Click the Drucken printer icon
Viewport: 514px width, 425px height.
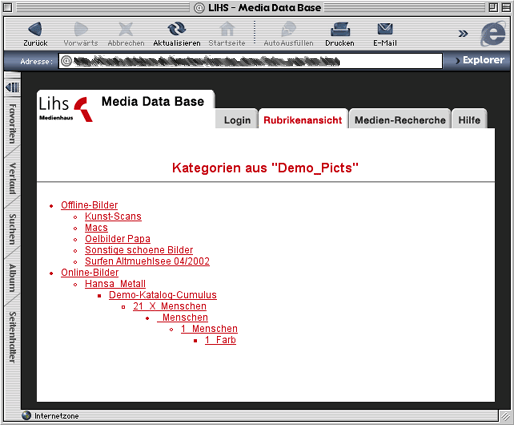(340, 29)
